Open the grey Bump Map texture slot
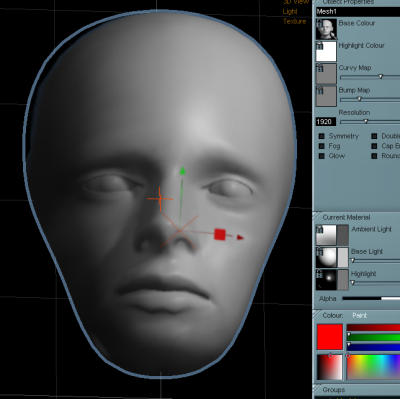Image resolution: width=400 pixels, height=399 pixels. [x=326, y=96]
